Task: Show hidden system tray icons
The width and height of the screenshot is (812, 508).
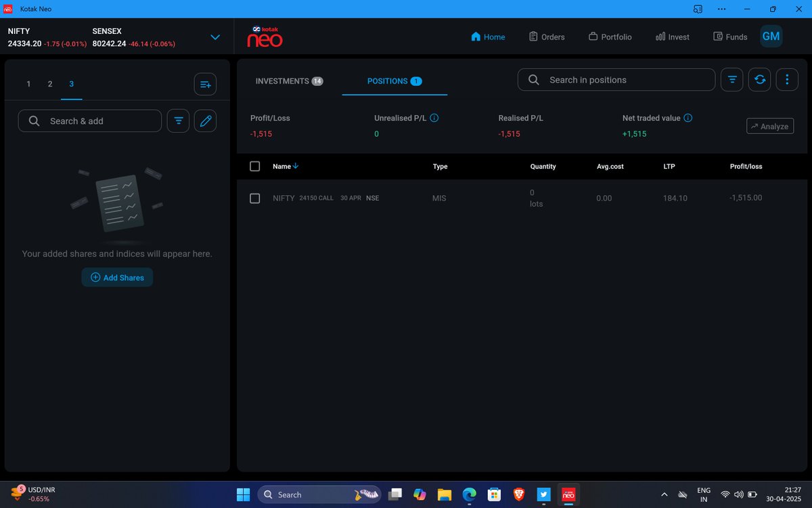Action: point(664,494)
